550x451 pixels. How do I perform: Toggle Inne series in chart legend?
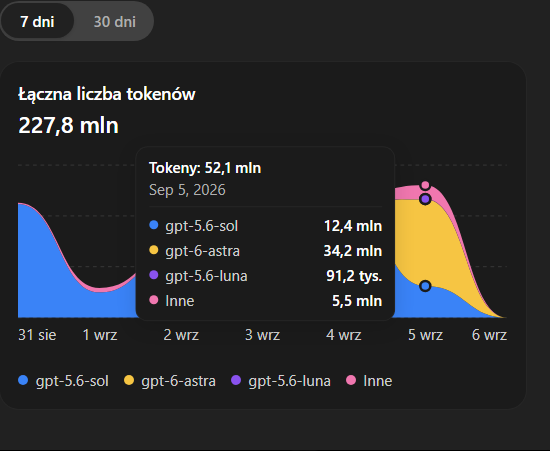[x=369, y=381]
